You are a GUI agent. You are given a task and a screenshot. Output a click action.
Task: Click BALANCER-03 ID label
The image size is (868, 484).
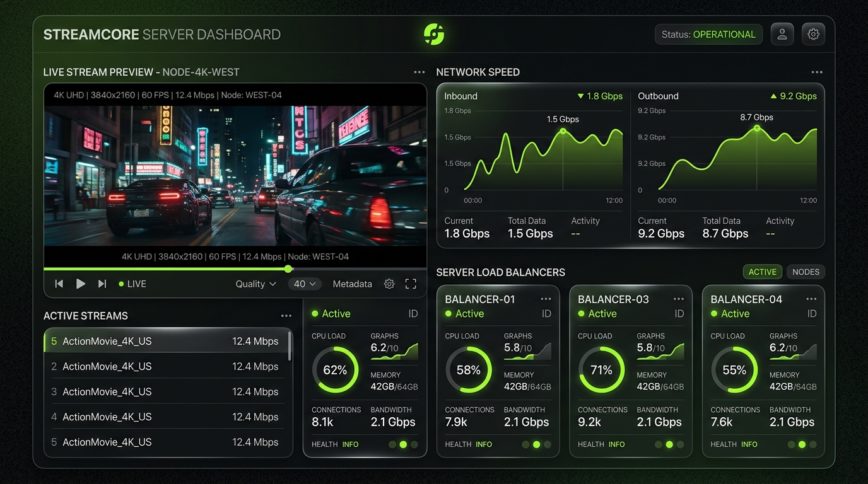coord(679,314)
